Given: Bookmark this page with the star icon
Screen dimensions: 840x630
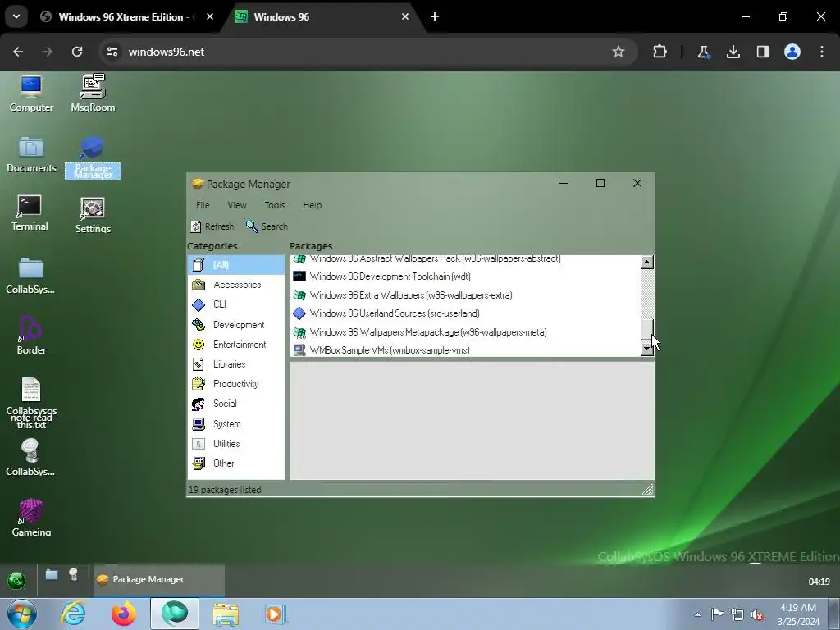Looking at the screenshot, I should (x=619, y=52).
